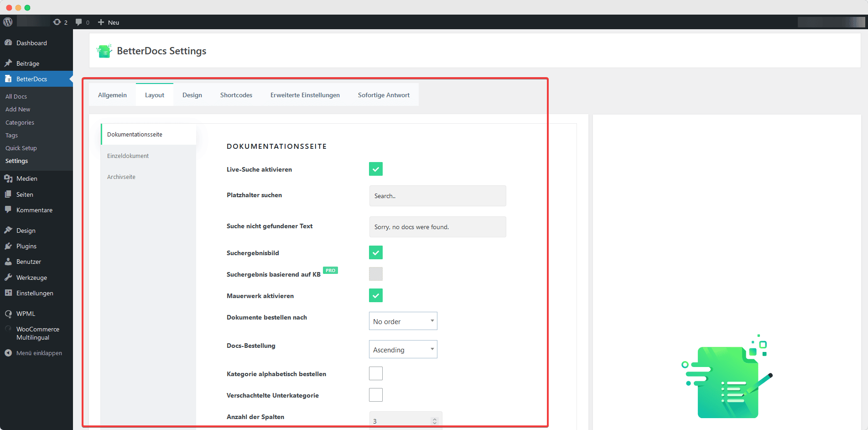868x430 pixels.
Task: Select the BetterDocs sidebar icon
Action: pos(8,79)
